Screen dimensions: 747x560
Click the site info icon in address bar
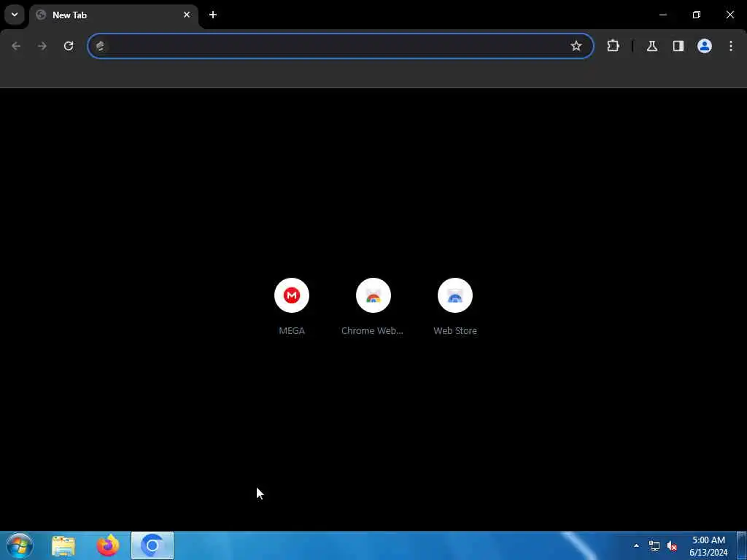100,46
